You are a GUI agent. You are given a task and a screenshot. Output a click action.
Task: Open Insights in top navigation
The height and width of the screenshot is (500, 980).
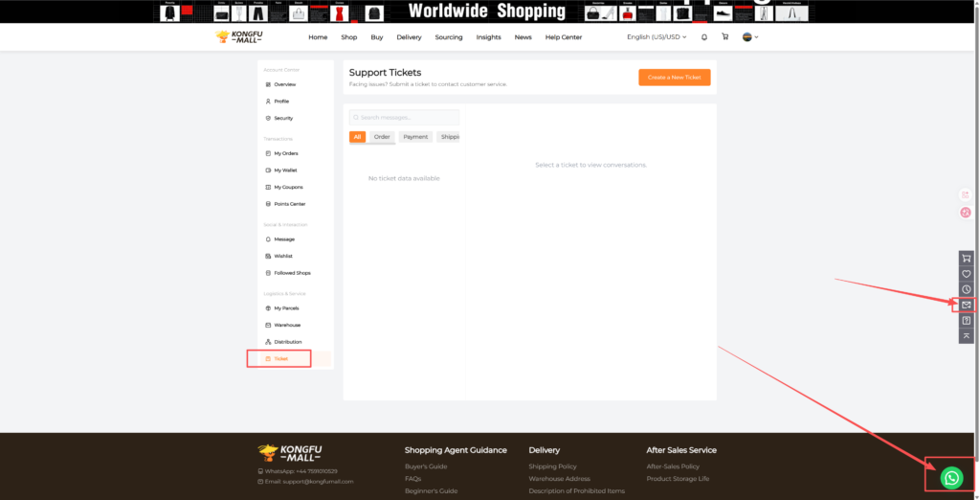point(488,37)
